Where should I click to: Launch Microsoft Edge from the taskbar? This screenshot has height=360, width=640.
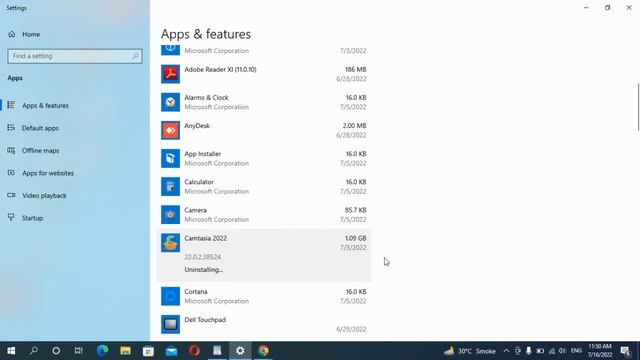(x=102, y=351)
